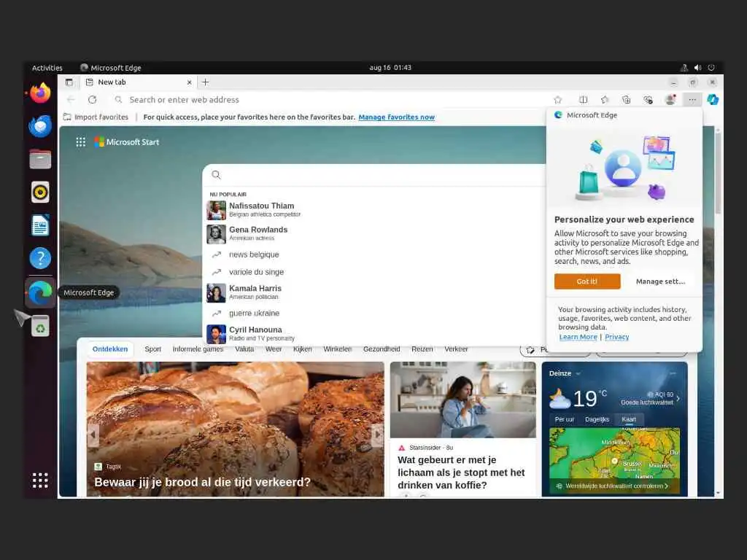Open the Help icon in the dock
Viewport: 747px width, 560px height.
coord(41,258)
